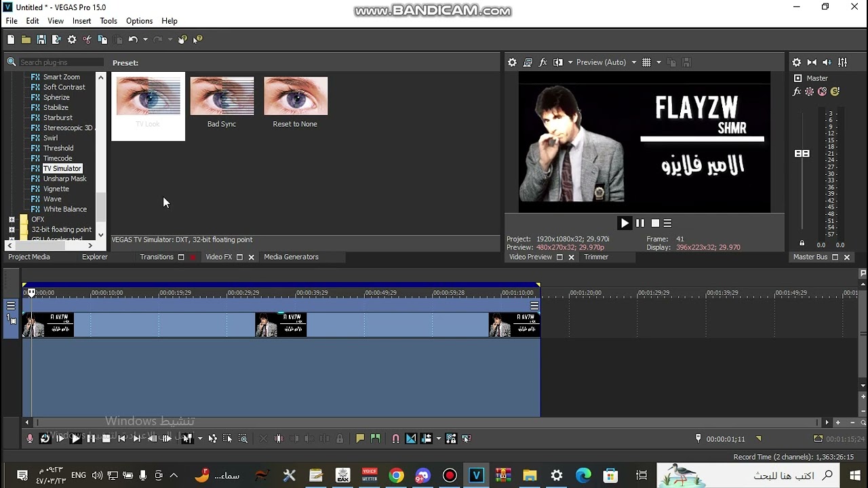Toggle loop playback in the transport bar

coord(45,439)
